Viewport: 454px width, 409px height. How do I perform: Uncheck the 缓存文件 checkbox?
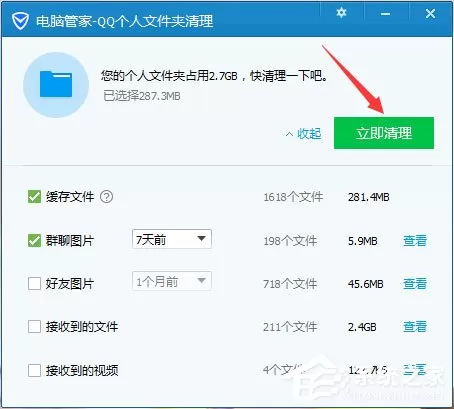[x=34, y=197]
